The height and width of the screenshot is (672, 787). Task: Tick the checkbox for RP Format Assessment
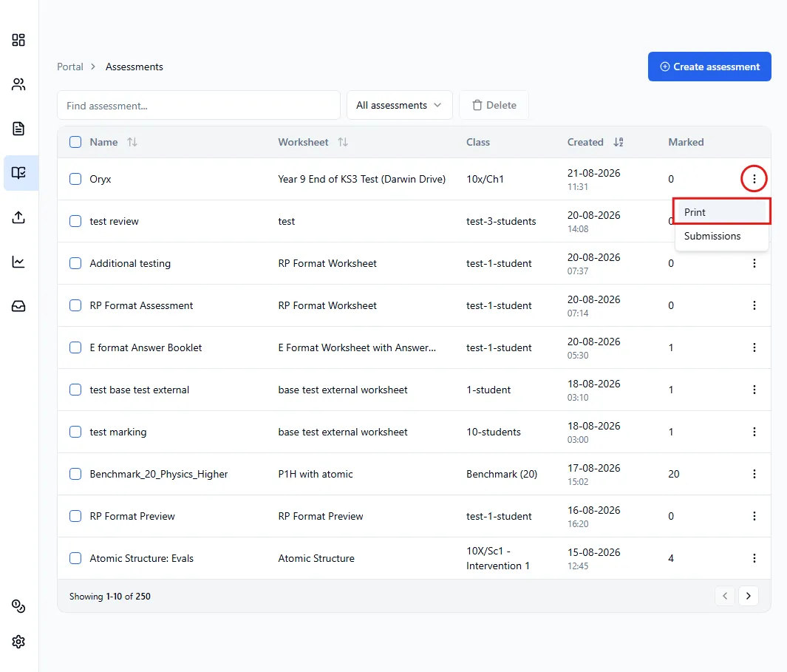click(75, 305)
